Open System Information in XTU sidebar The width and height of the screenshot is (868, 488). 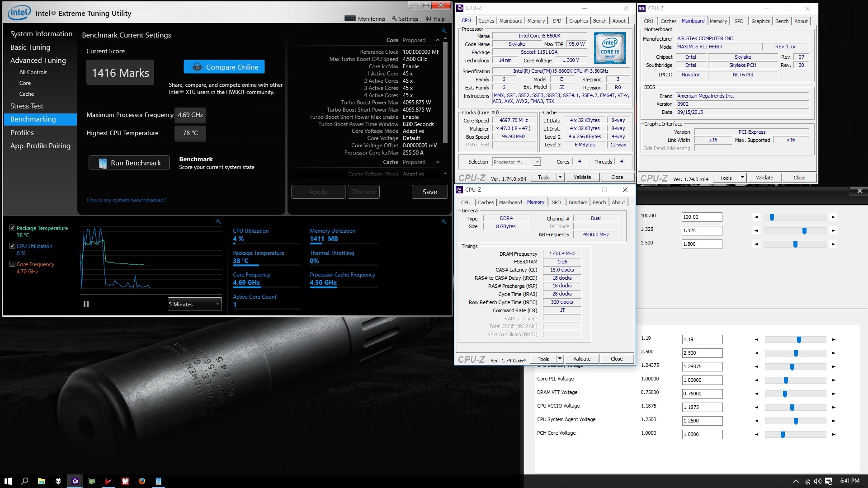coord(41,33)
